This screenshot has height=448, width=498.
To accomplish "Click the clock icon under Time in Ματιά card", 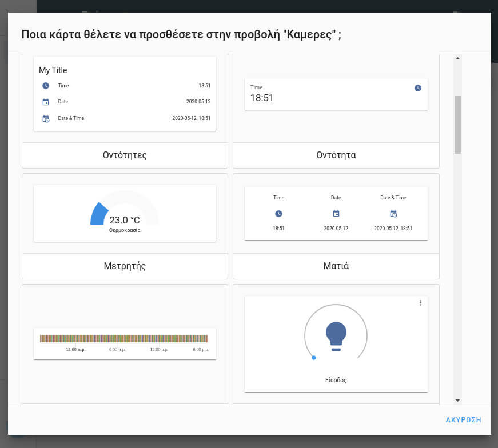I will pyautogui.click(x=278, y=214).
